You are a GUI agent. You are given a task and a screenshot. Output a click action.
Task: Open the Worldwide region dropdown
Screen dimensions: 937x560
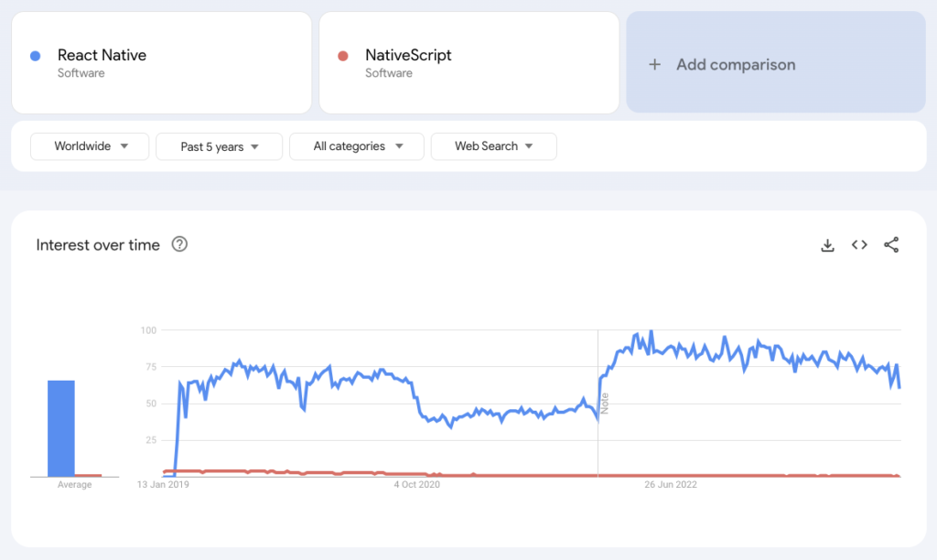tap(90, 146)
